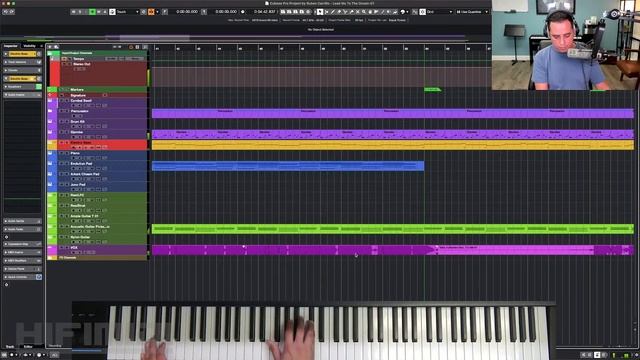Select the Juno Pad track

coord(98,187)
